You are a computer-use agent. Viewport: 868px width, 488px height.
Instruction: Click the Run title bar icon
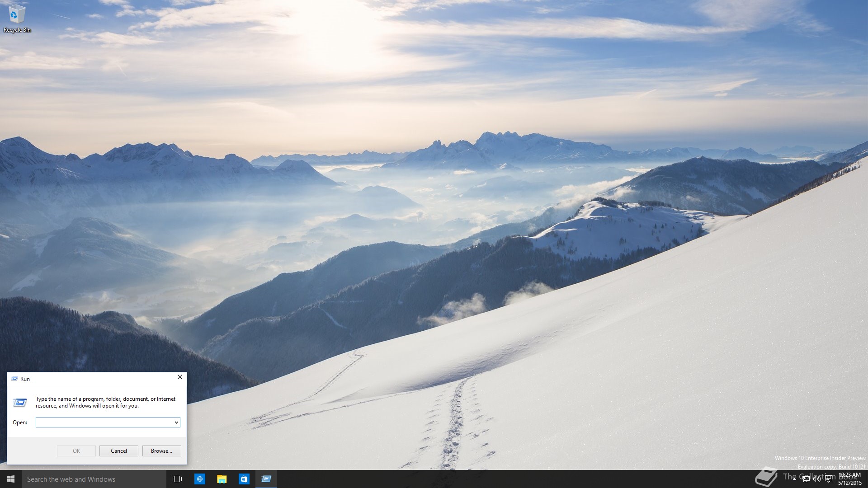pyautogui.click(x=14, y=379)
